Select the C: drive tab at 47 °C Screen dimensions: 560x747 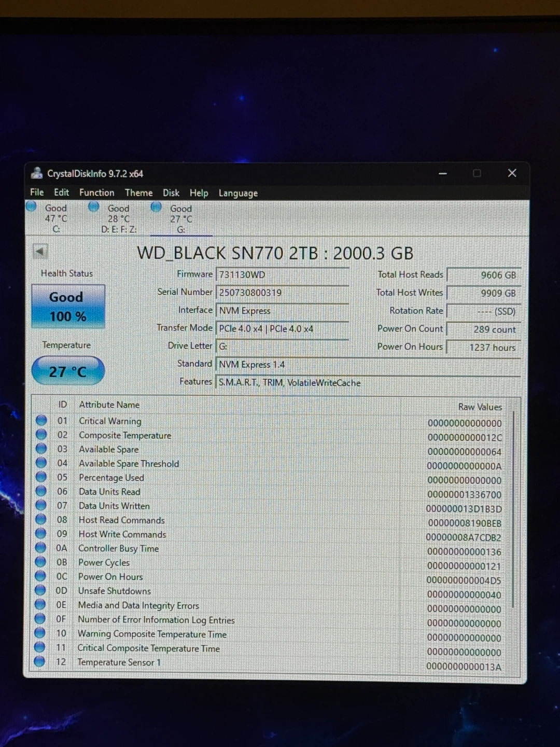click(x=56, y=218)
